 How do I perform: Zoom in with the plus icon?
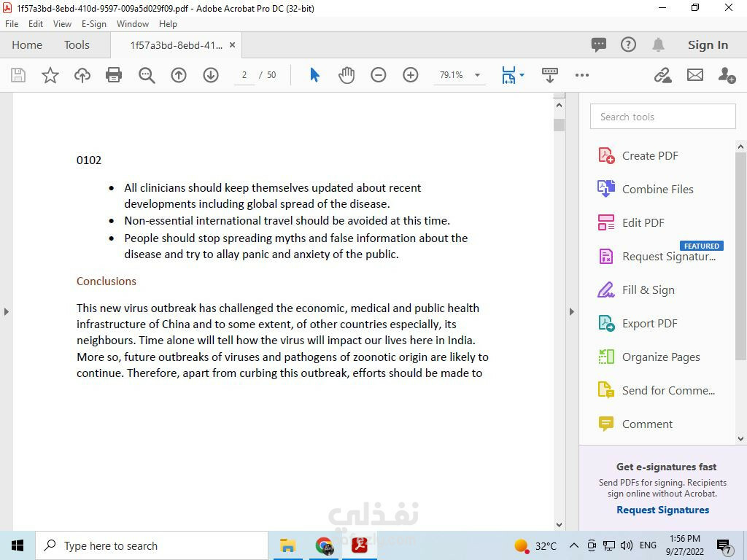click(x=410, y=75)
